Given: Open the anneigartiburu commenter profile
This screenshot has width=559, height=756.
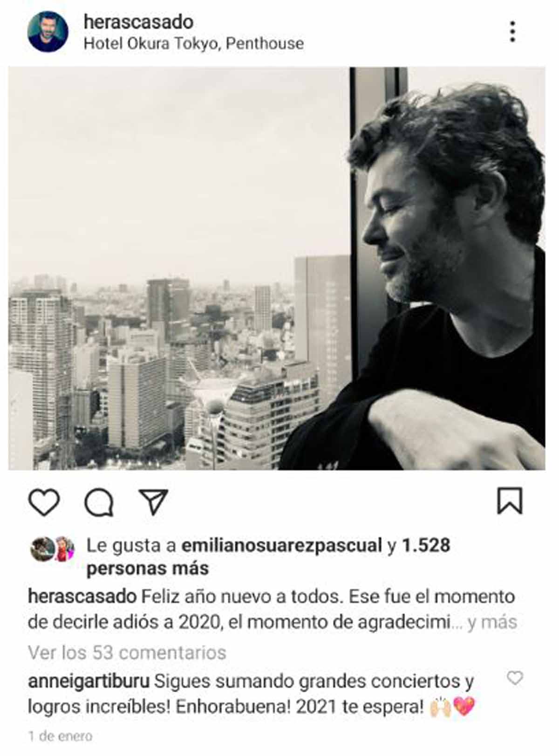Looking at the screenshot, I should 89,681.
